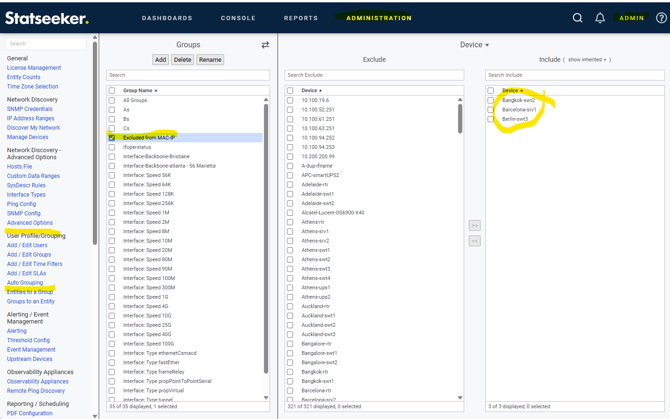Go to the Reports tab
The image size is (670, 419).
point(300,18)
